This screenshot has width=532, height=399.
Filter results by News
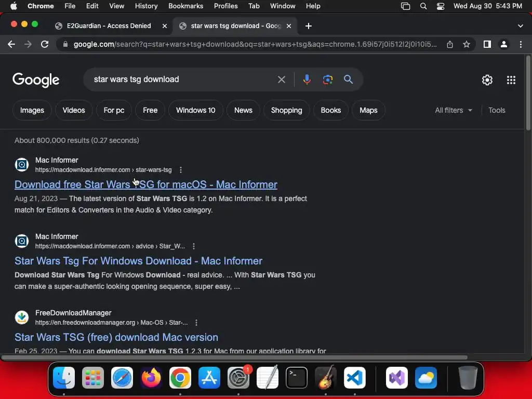(243, 110)
